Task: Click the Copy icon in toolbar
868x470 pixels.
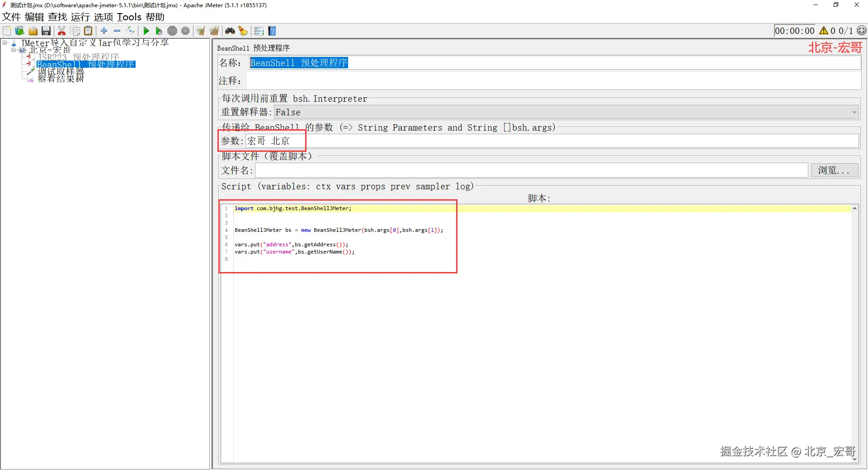Action: pos(75,31)
